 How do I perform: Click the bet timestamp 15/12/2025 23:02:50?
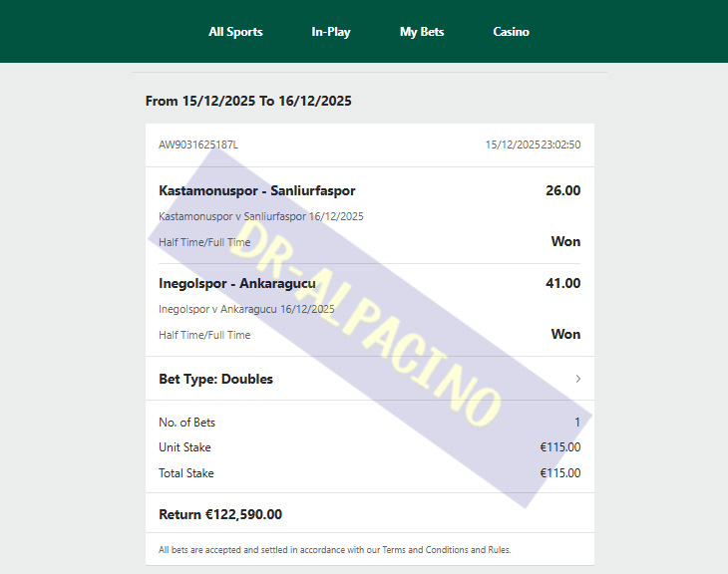point(533,144)
